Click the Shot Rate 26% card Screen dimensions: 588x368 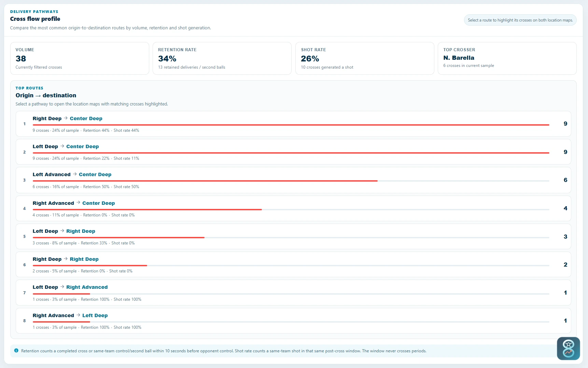[365, 58]
